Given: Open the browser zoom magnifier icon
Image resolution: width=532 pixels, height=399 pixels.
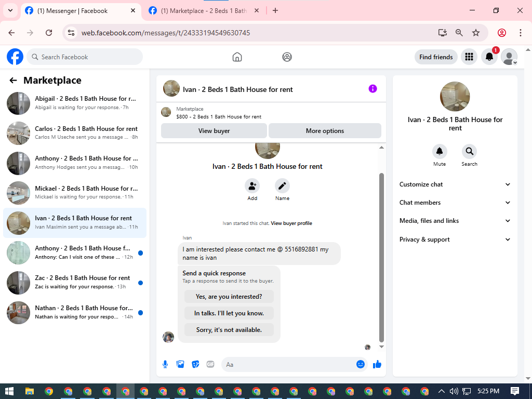Looking at the screenshot, I should pos(459,33).
